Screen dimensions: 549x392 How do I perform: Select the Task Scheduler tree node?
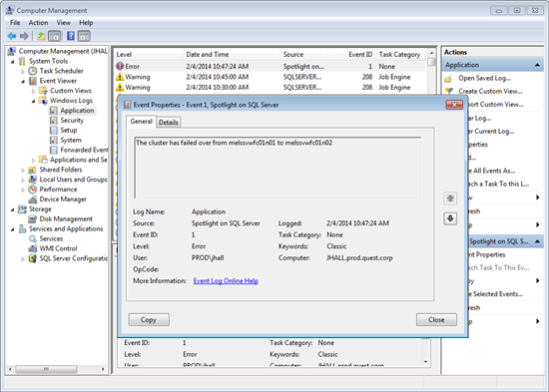(x=61, y=71)
